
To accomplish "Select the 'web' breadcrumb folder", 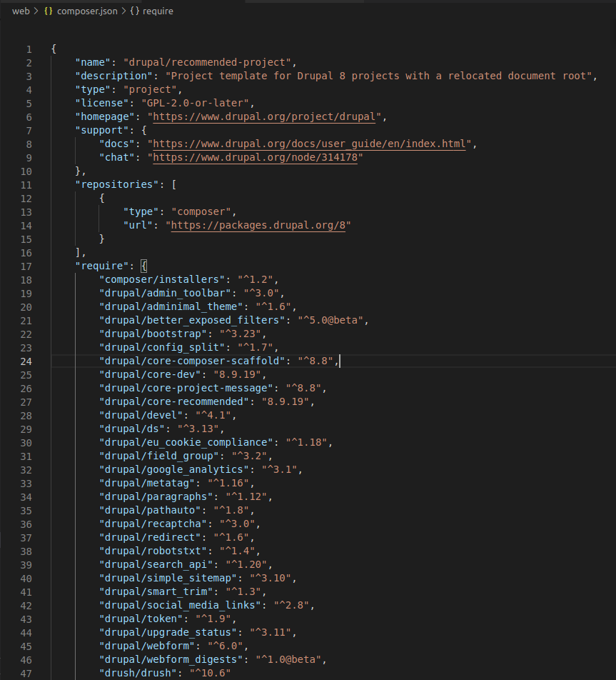I will coord(21,11).
